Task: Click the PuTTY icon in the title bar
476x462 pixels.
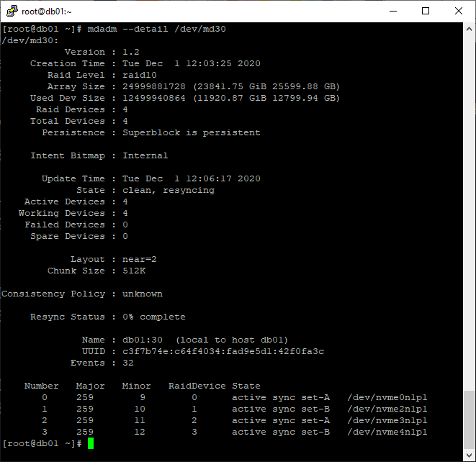Action: point(12,12)
